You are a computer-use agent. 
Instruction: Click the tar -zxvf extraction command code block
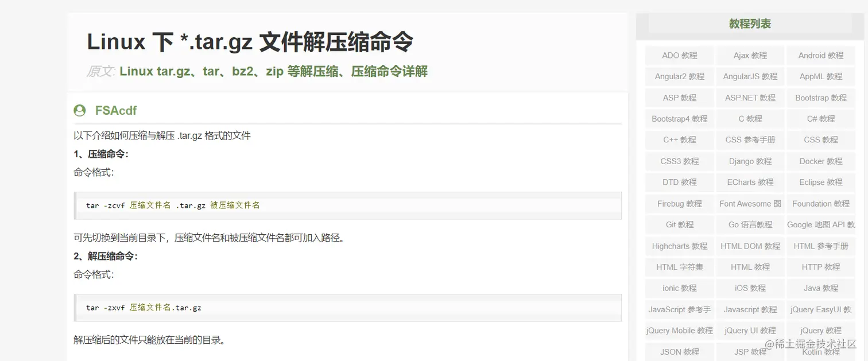pos(348,308)
